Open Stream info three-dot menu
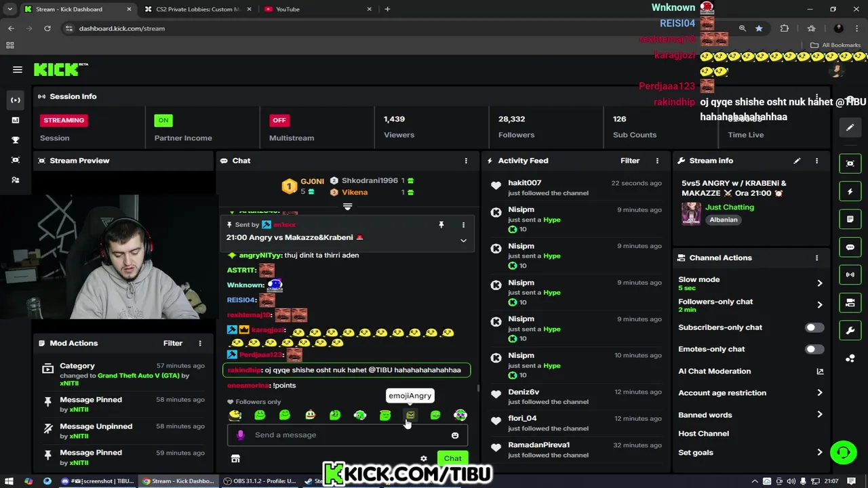868x488 pixels. (x=816, y=161)
